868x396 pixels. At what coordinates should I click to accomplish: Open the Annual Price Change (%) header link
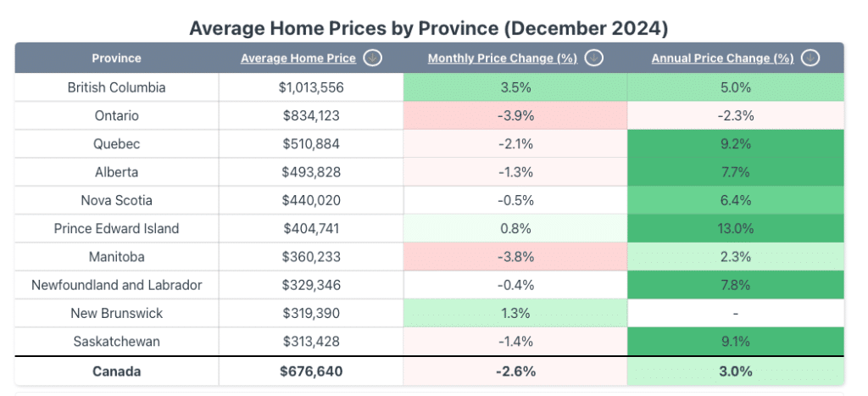coord(722,59)
